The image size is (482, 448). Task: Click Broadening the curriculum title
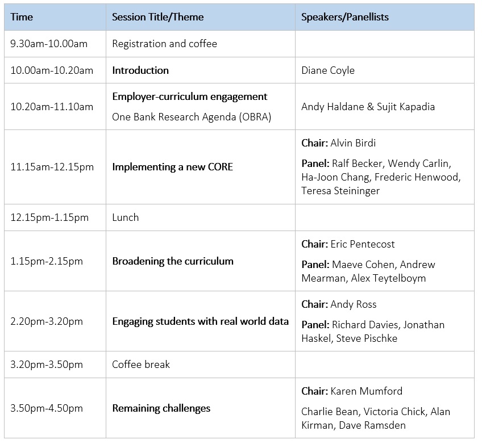[x=173, y=261]
